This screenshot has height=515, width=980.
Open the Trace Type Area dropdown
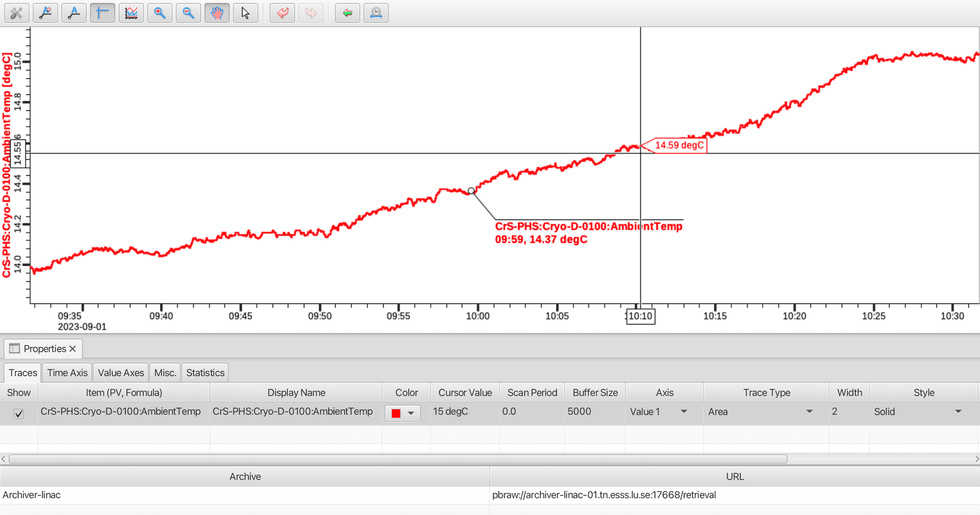(x=809, y=411)
